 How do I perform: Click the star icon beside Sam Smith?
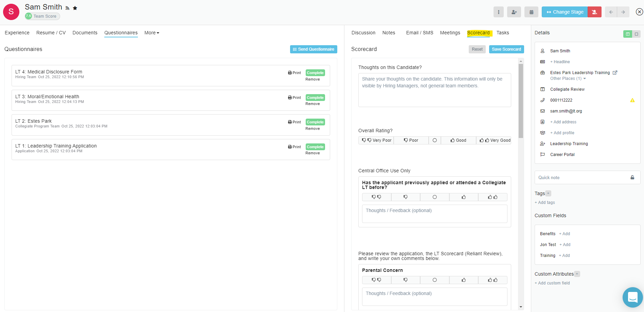[75, 8]
